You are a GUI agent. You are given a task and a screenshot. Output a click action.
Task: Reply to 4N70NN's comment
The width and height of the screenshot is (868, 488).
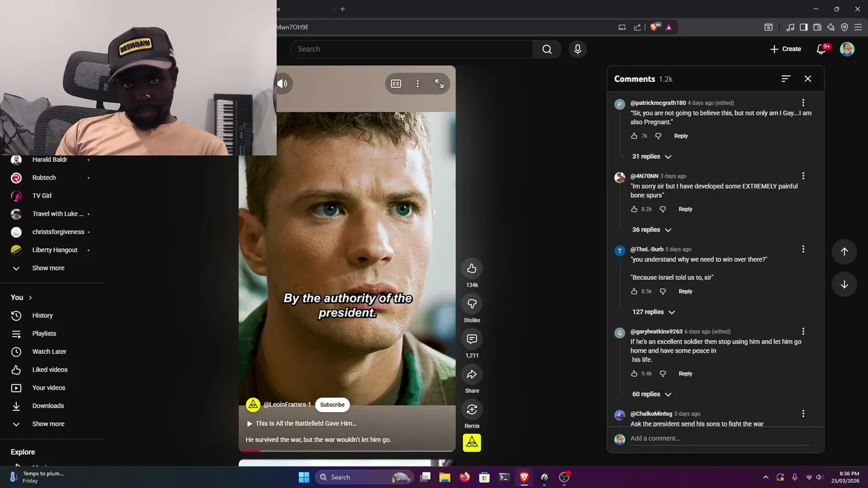click(686, 209)
